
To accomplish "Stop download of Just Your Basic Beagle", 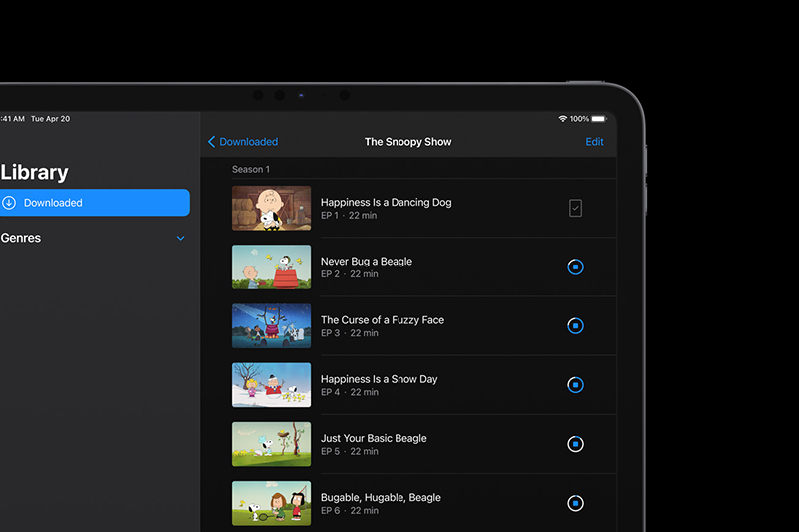I will coord(575,444).
